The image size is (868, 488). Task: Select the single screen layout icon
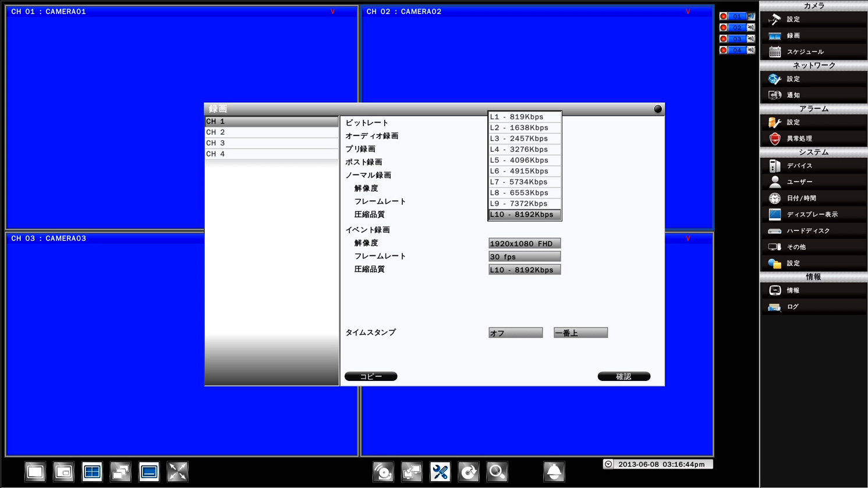tap(34, 472)
